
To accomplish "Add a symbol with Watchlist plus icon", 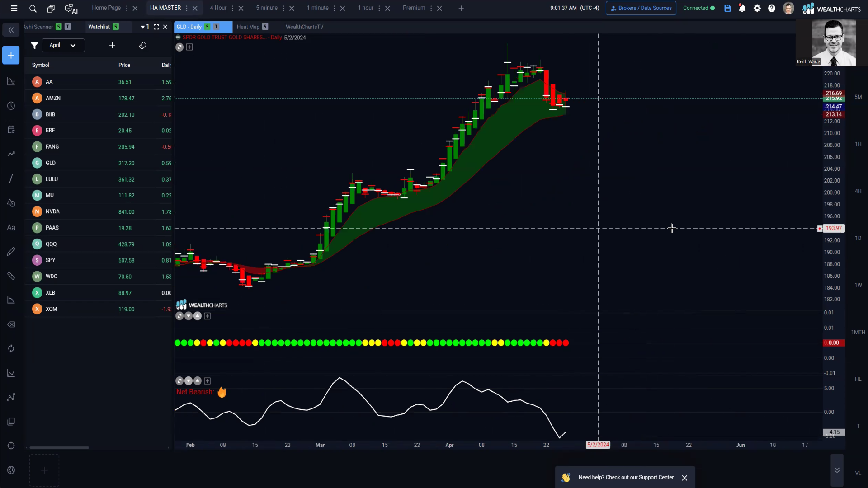I will click(112, 45).
